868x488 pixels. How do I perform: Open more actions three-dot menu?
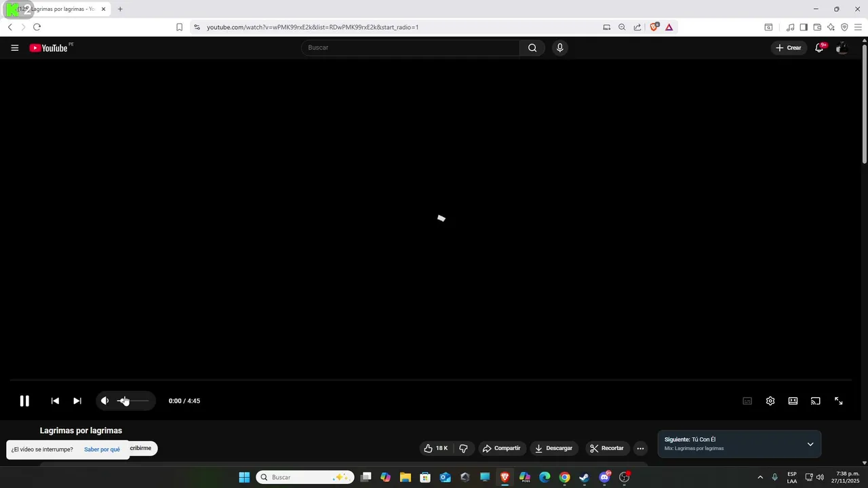[640, 448]
